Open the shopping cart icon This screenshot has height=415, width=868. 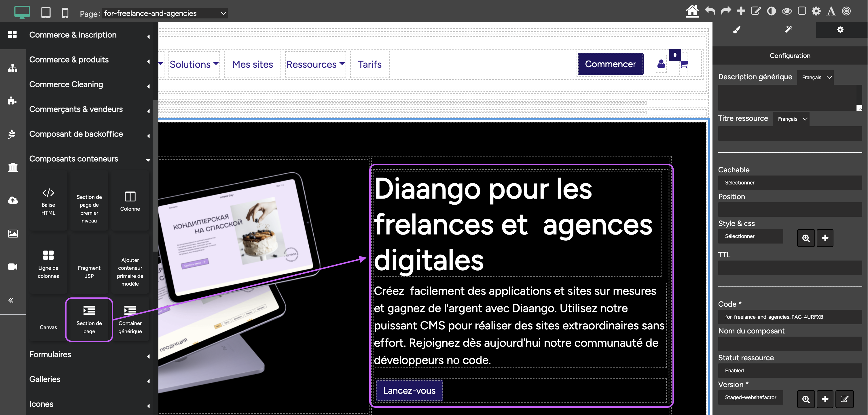684,64
